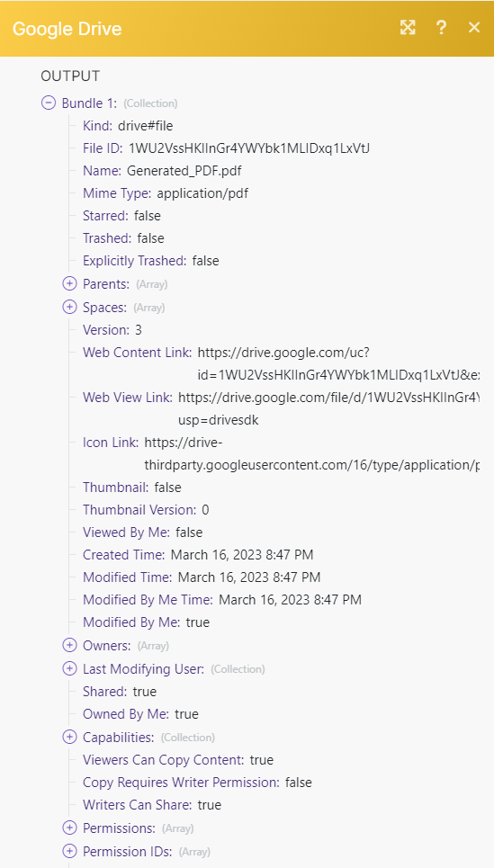Image resolution: width=494 pixels, height=868 pixels.
Task: Expand the Parents array
Action: [69, 284]
